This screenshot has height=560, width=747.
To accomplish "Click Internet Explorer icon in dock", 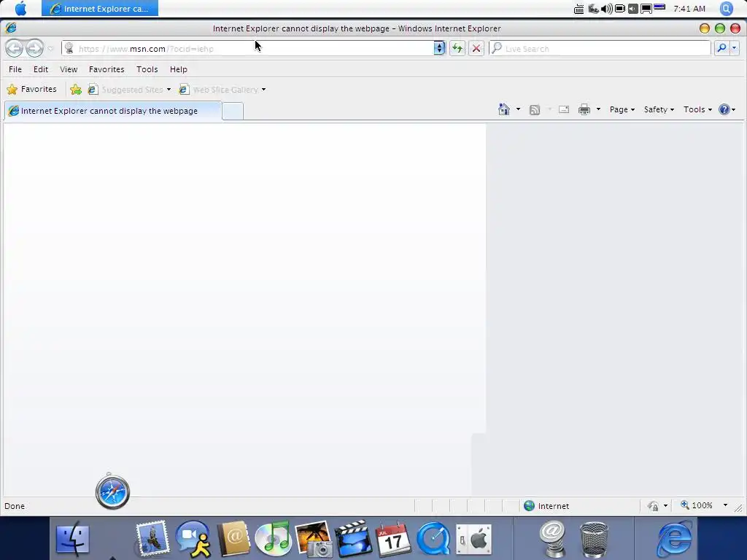I will click(x=674, y=539).
